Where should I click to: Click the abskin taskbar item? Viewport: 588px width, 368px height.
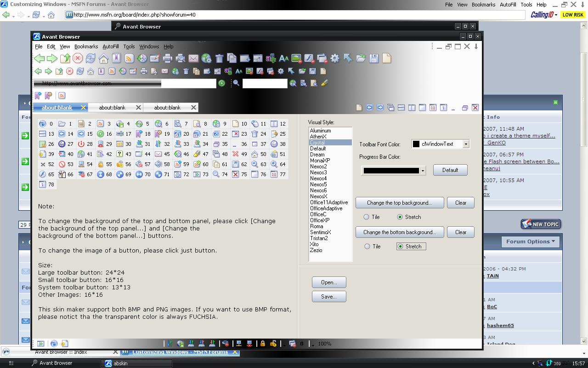(136, 363)
